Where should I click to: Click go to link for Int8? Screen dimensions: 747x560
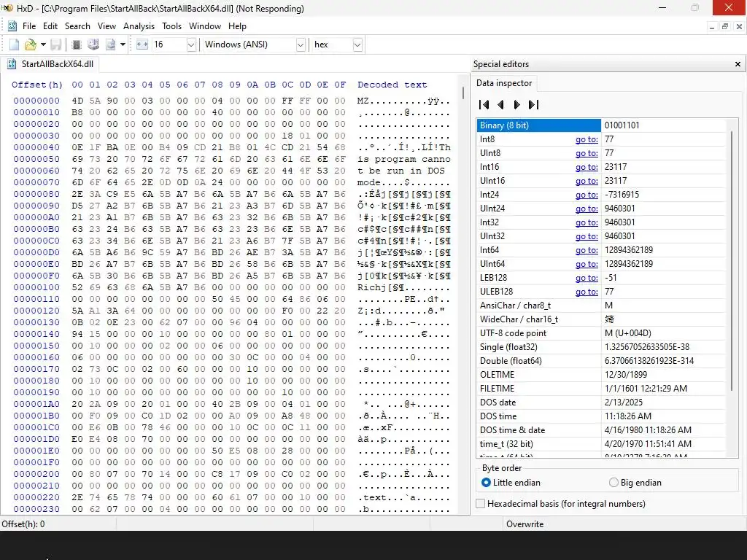pos(587,139)
